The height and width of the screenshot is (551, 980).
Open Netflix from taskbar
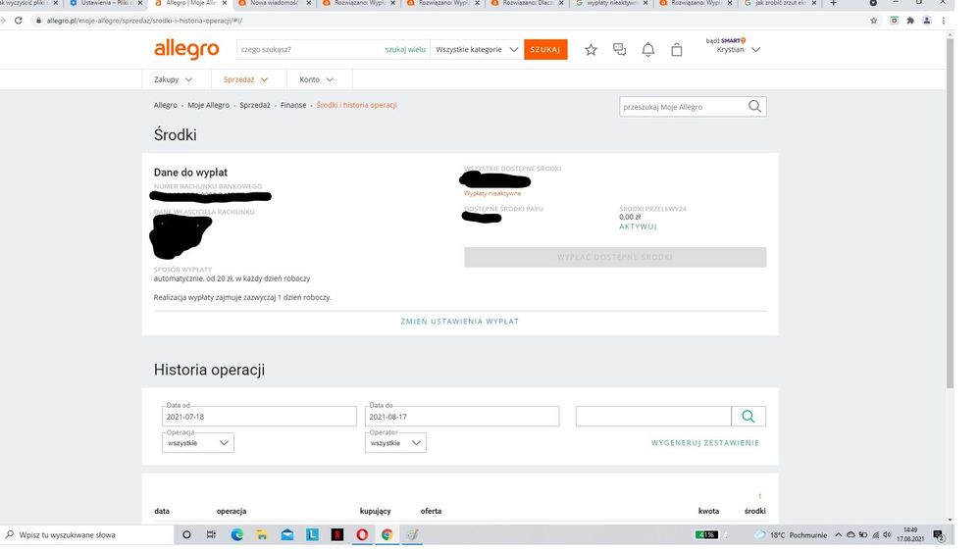336,534
